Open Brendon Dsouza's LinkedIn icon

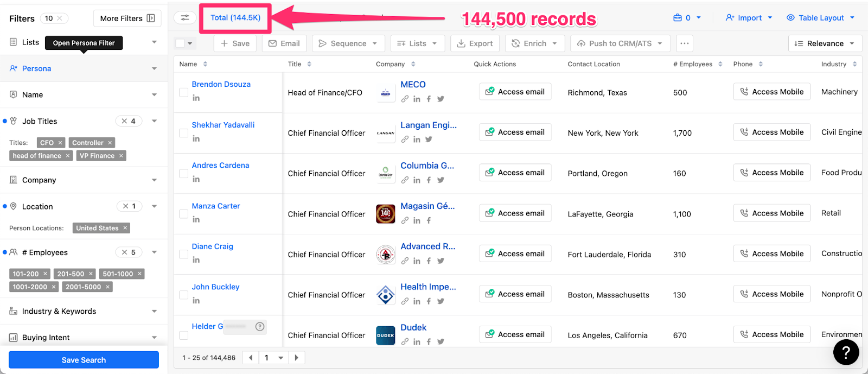(196, 98)
